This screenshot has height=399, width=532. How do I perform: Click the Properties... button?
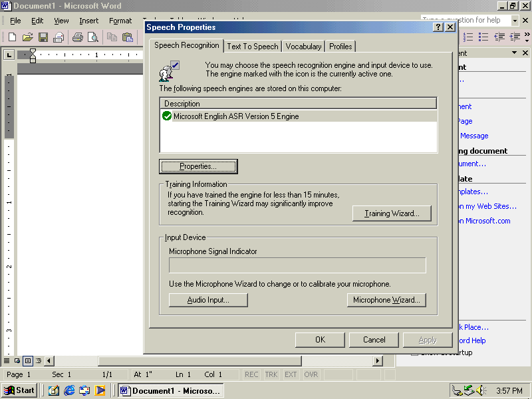click(198, 166)
